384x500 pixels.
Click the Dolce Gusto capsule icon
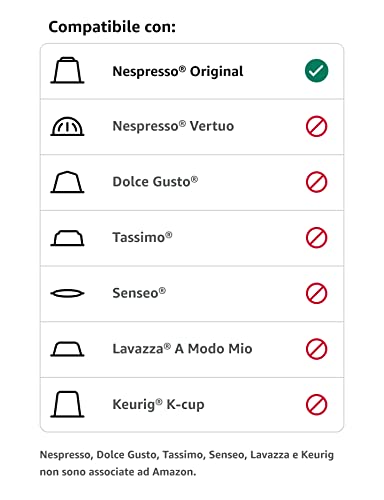point(67,182)
